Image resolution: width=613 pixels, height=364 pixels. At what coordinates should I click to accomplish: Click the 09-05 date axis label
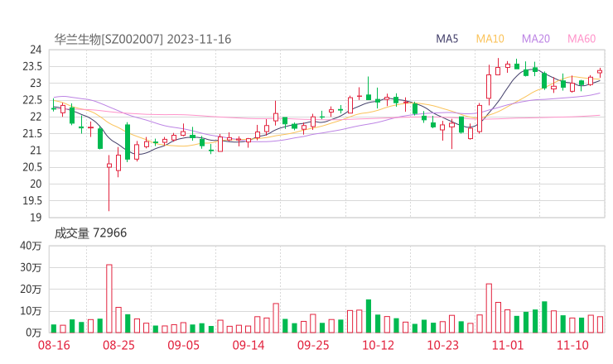point(183,345)
